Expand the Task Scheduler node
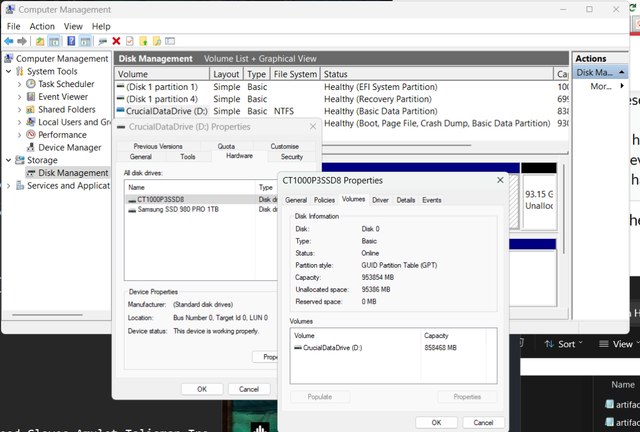Viewport: 640px width, 432px height. [x=19, y=84]
